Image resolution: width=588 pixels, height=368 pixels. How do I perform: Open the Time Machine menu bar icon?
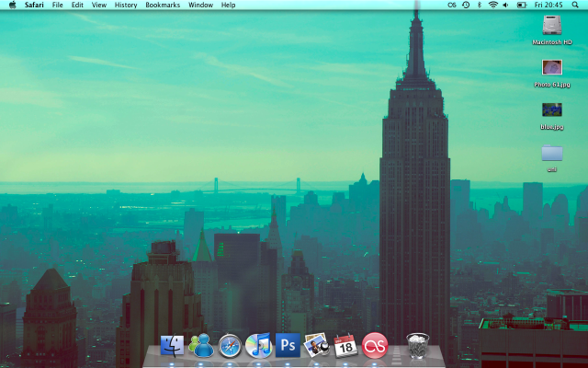pyautogui.click(x=466, y=5)
